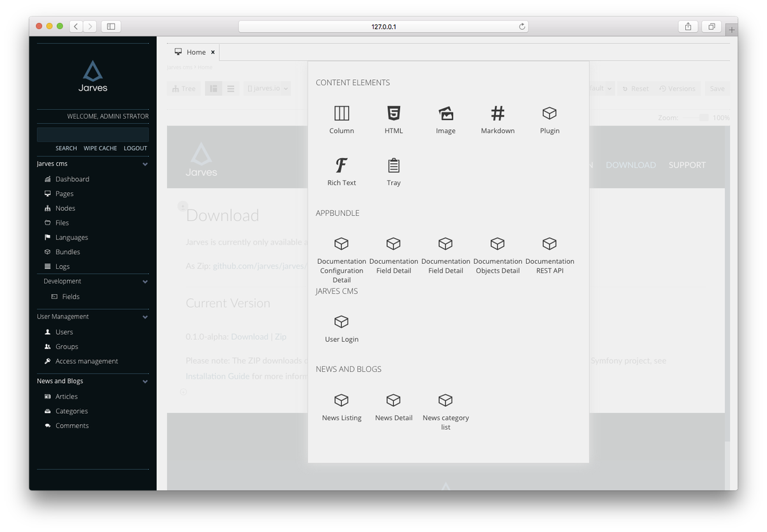Screen dimensions: 767x532
Task: Open a new Safari tab
Action: (x=732, y=29)
